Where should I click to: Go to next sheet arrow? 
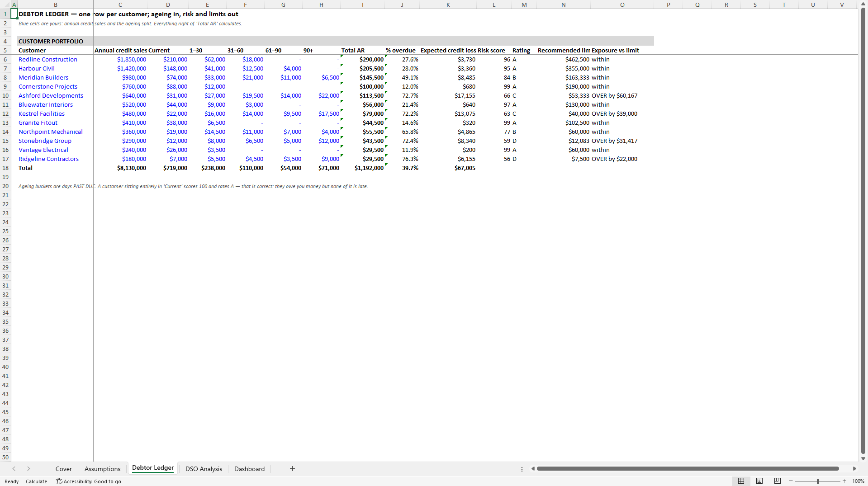28,469
